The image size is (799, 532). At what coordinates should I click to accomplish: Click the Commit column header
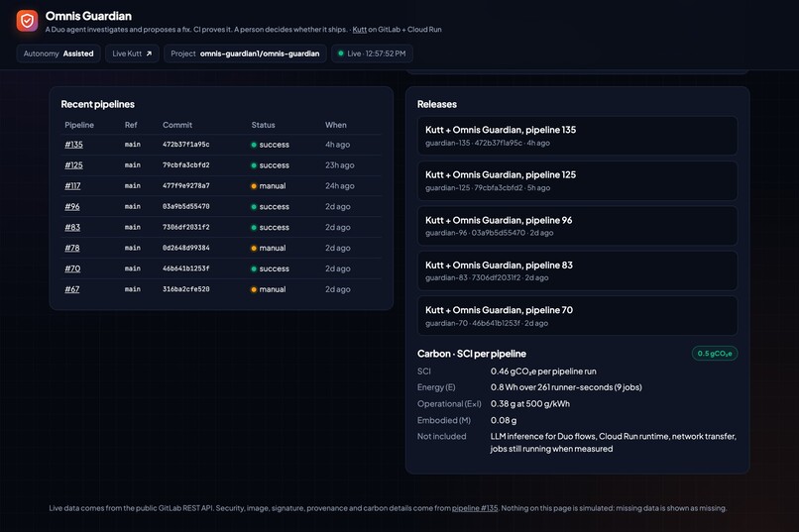177,125
